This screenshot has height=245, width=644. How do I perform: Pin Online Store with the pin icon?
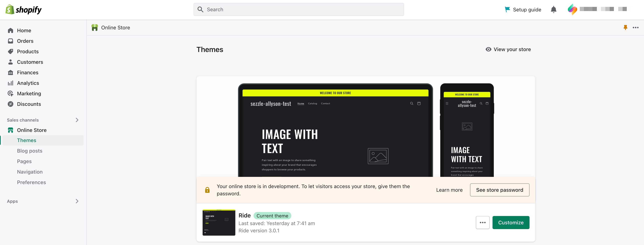tap(625, 28)
